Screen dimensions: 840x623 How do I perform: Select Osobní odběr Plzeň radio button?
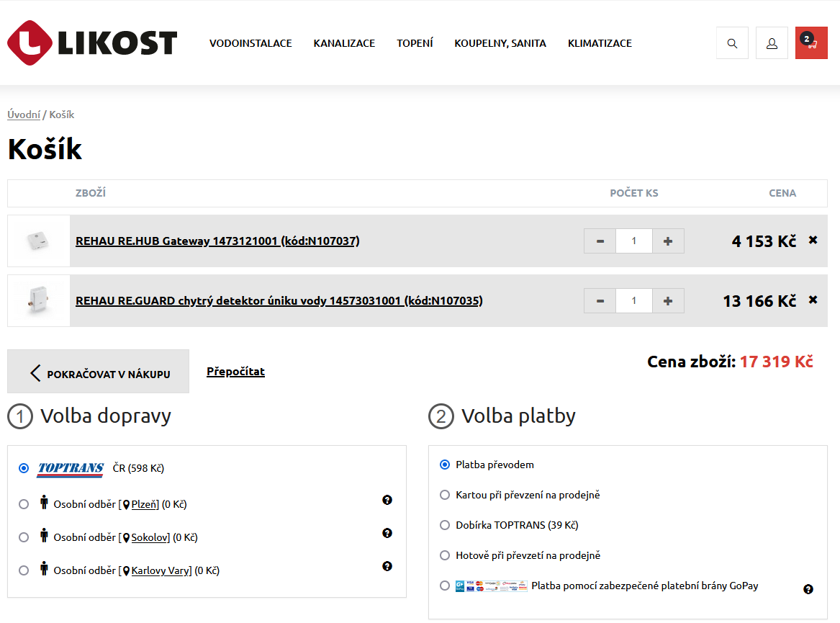(24, 504)
